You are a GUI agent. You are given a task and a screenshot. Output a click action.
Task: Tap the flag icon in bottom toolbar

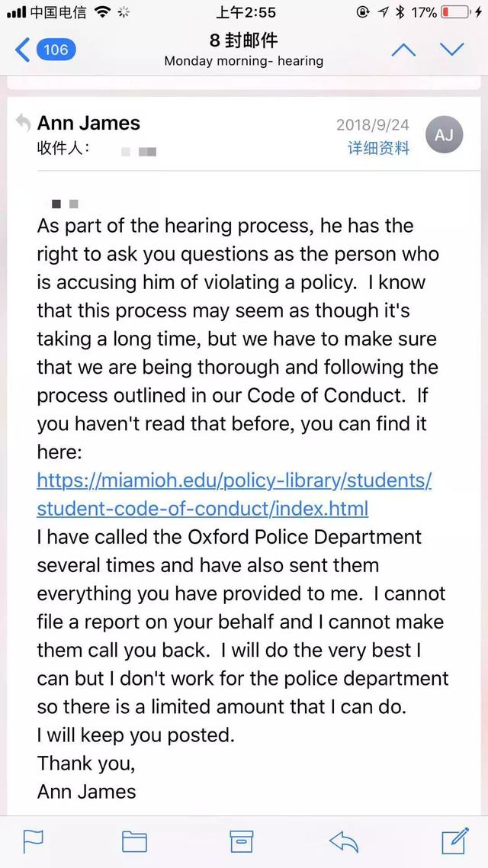[x=34, y=842]
